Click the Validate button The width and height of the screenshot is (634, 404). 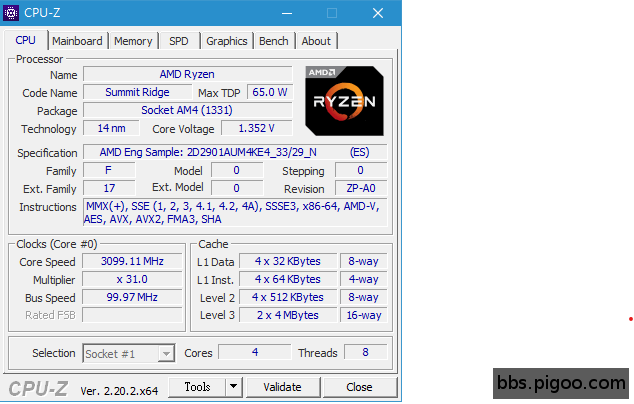point(282,387)
